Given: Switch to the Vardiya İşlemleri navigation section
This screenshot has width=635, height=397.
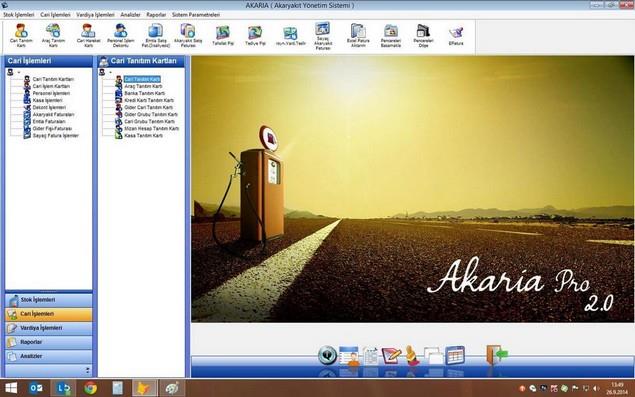Looking at the screenshot, I should pos(49,328).
